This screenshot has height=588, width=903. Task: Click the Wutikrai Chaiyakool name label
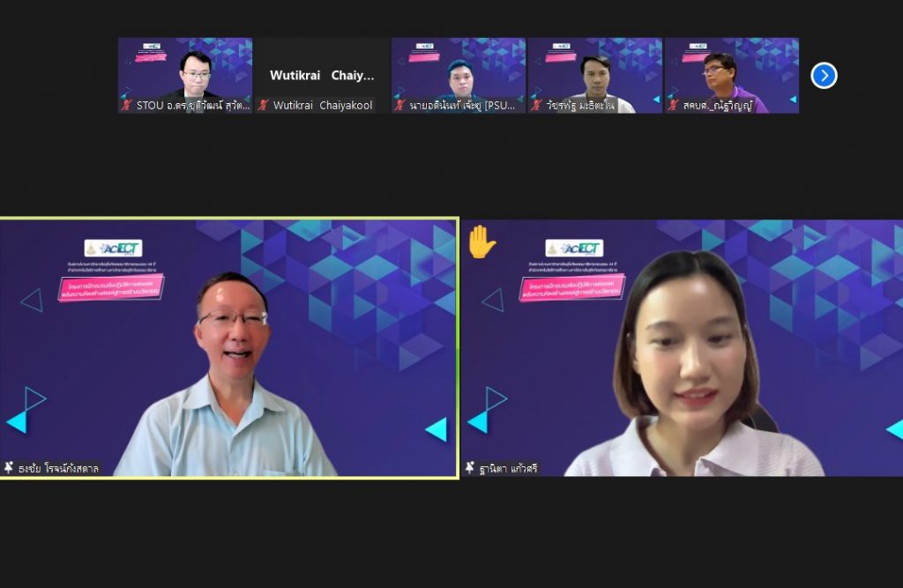[323, 105]
